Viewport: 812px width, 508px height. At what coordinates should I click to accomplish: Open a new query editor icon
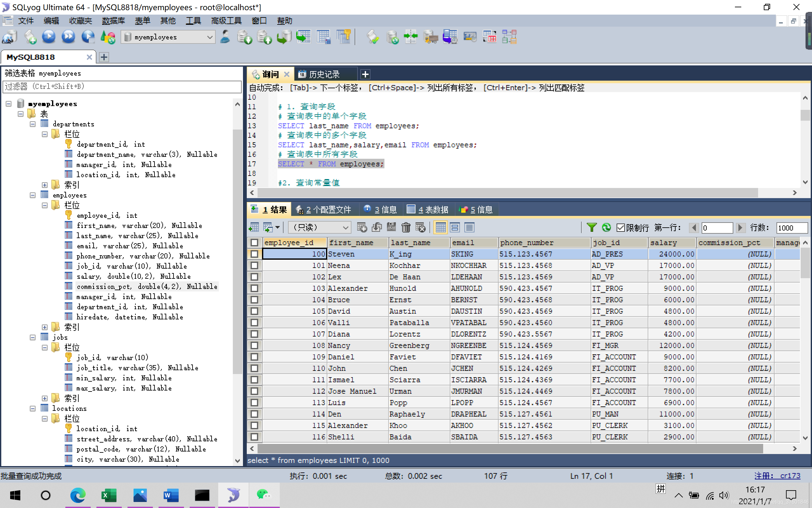point(30,37)
